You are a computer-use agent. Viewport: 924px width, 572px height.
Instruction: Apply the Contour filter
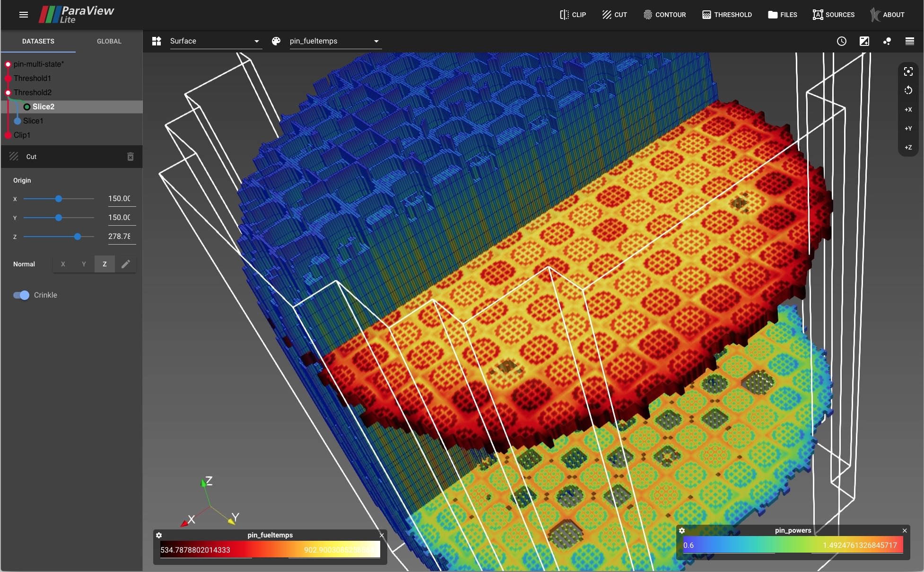tap(664, 15)
